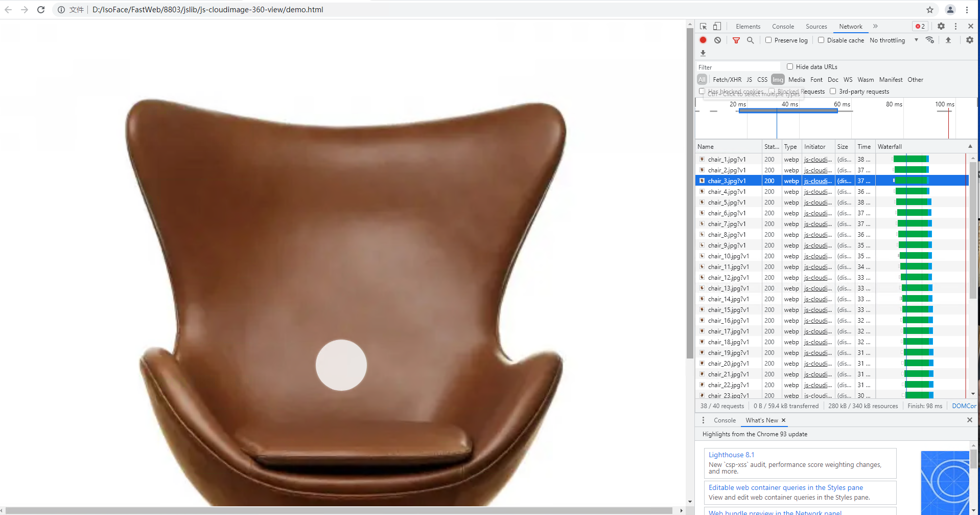Check Blocked Requests
Viewport: 980px width, 515px height.
point(772,91)
